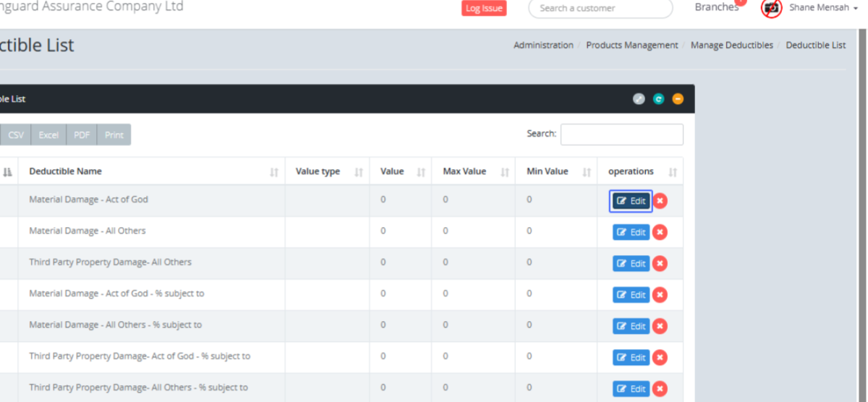This screenshot has width=868, height=402.
Task: Delete Third Party Property Damage- All Others row
Action: coord(660,264)
